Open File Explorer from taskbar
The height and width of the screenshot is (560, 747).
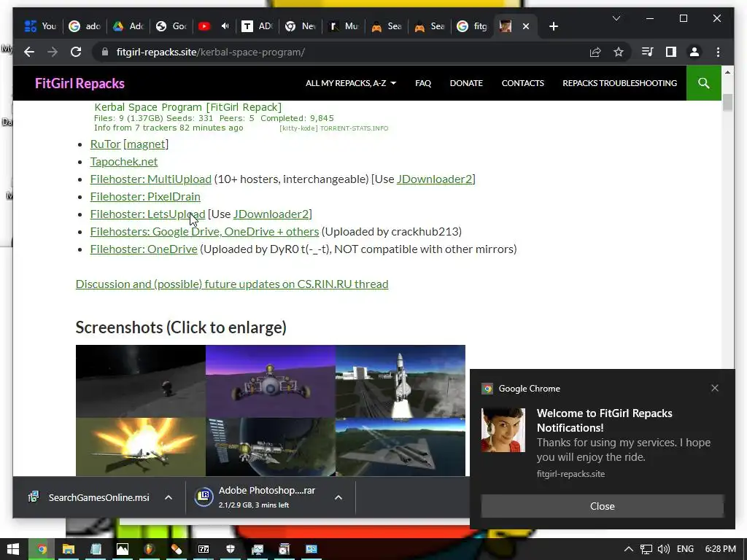click(x=69, y=549)
